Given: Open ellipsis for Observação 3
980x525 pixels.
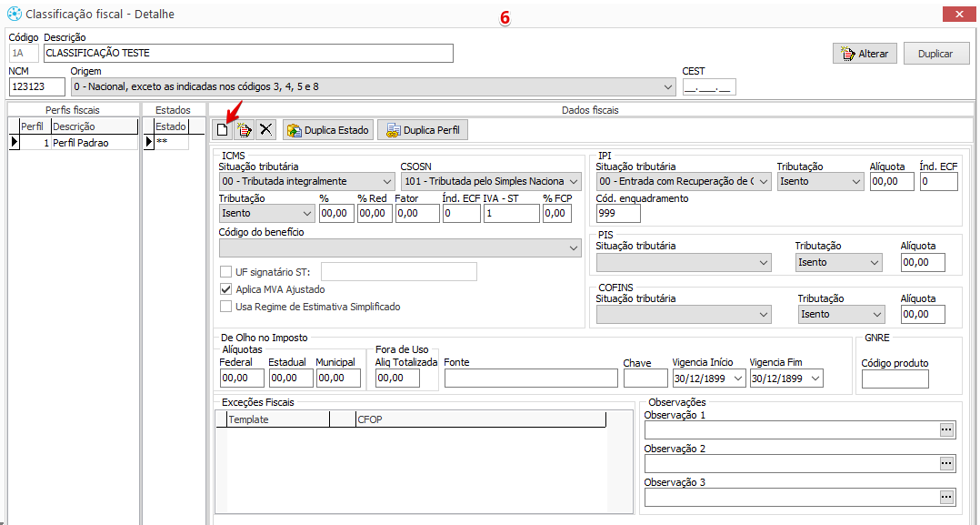Looking at the screenshot, I should (947, 497).
